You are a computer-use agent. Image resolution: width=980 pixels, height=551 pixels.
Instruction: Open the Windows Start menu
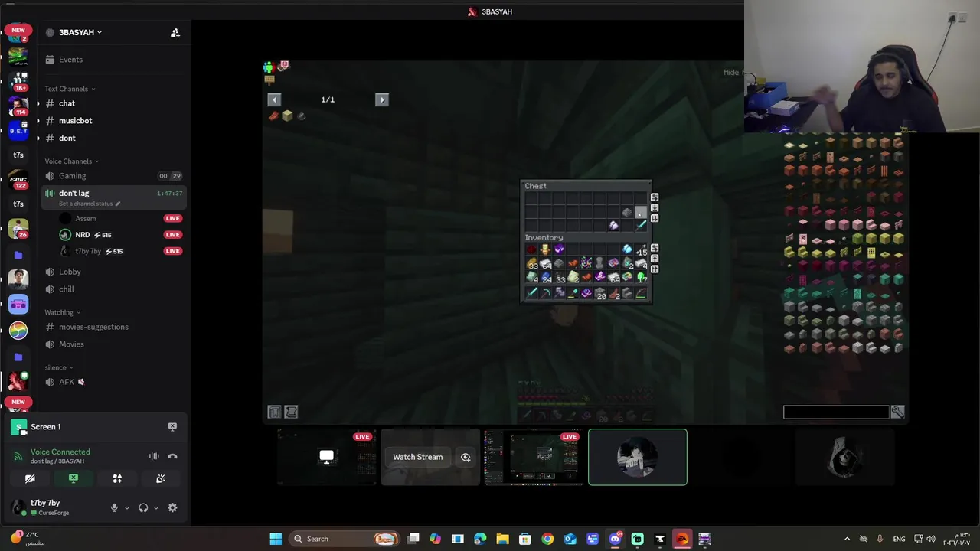tap(276, 539)
